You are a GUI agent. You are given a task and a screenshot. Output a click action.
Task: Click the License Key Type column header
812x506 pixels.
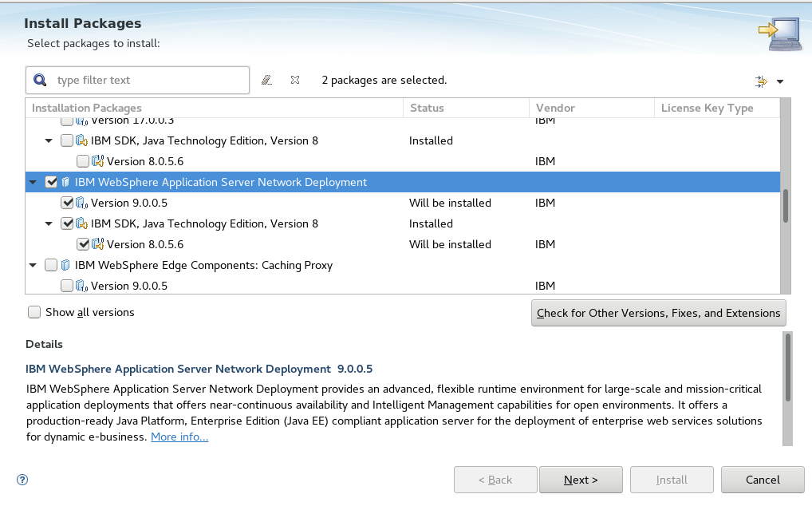tap(717, 108)
